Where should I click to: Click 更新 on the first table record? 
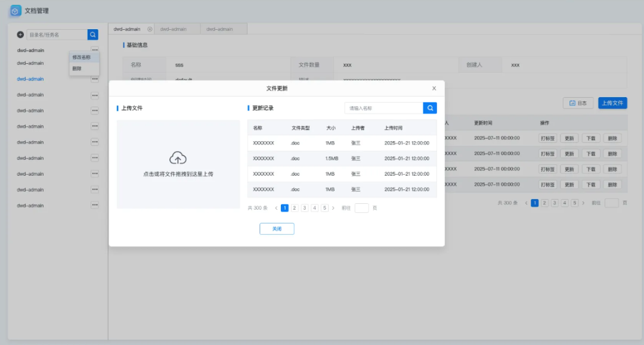569,138
